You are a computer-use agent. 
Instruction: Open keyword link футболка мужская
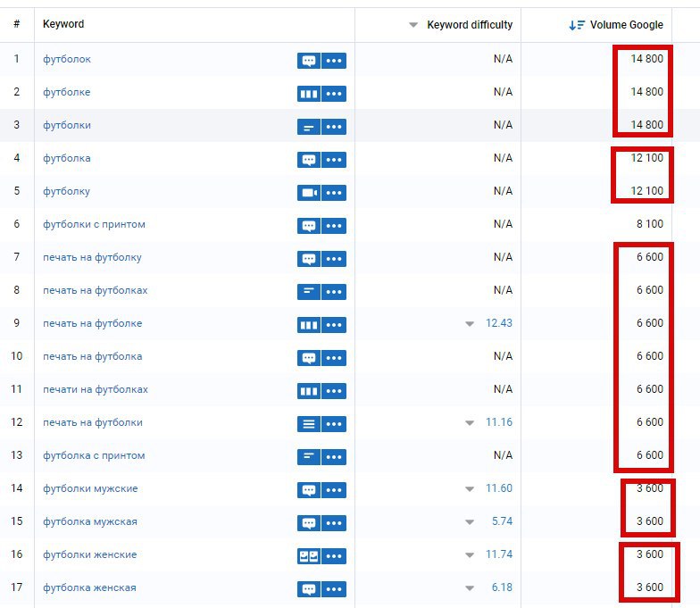[x=90, y=521]
